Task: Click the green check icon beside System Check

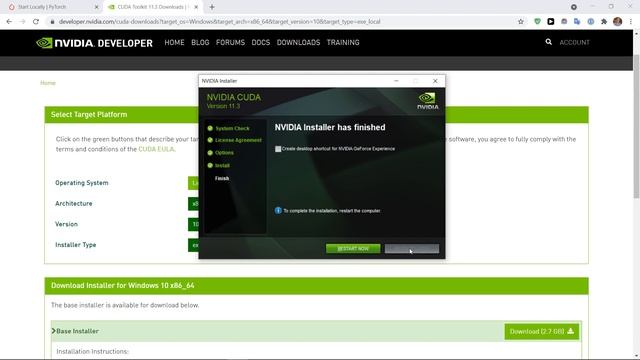Action: coord(210,128)
